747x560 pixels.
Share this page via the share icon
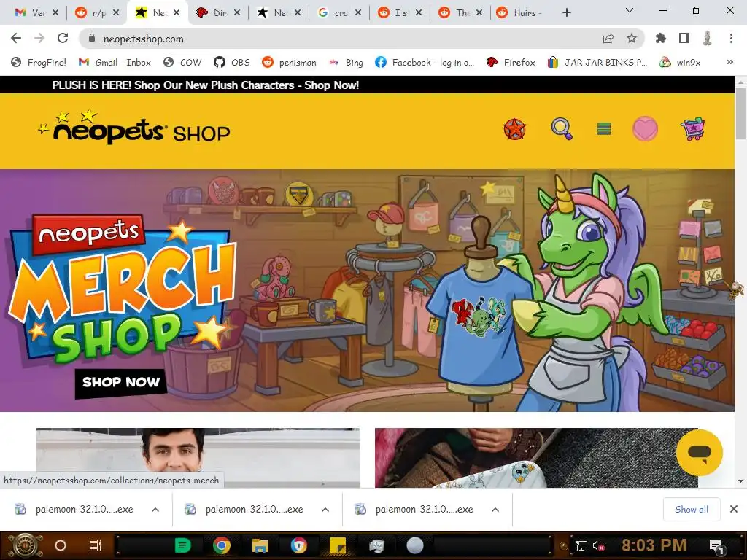click(608, 39)
